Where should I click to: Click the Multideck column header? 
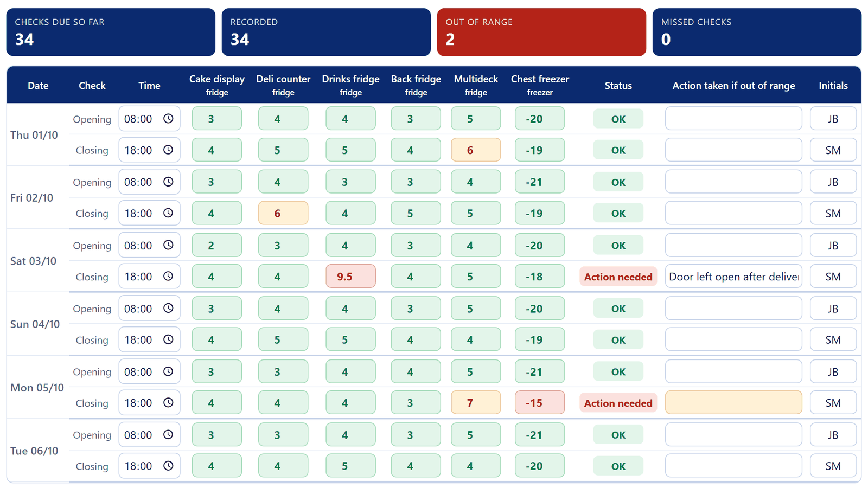476,85
